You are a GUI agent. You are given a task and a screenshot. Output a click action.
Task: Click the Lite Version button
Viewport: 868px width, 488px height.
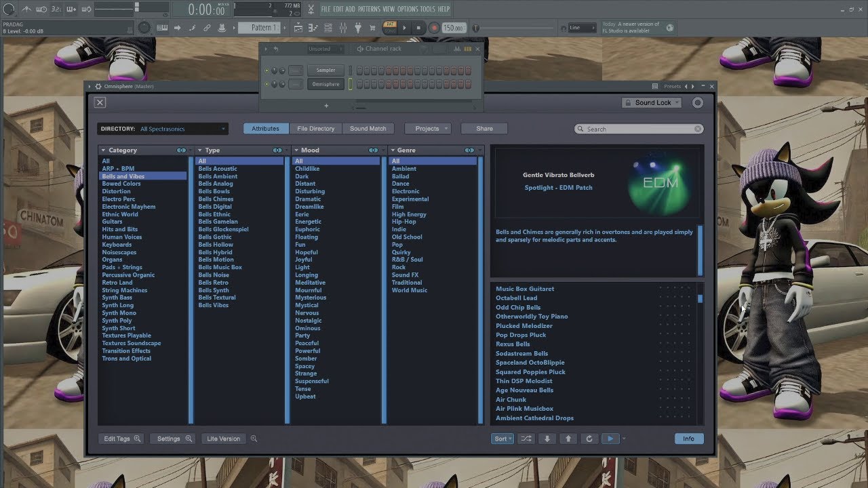point(224,439)
